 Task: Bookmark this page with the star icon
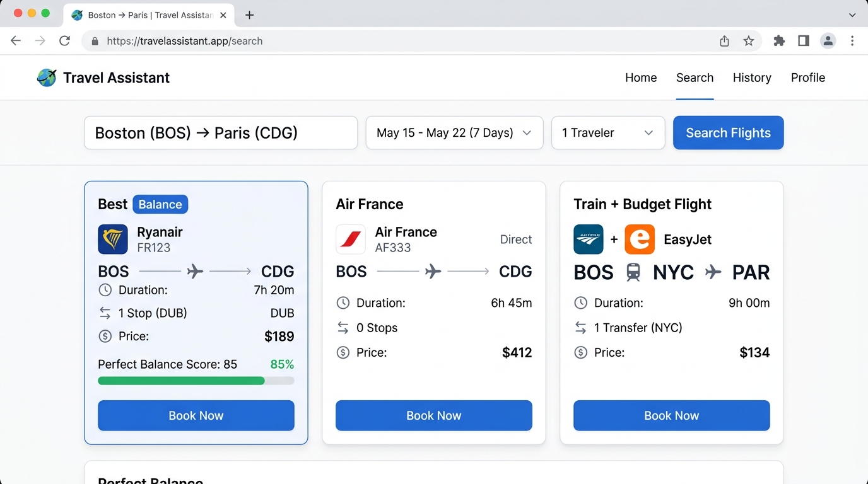(x=749, y=41)
